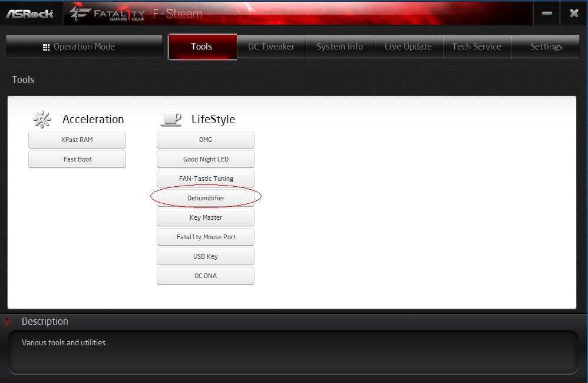Open the System Info tab

(340, 47)
